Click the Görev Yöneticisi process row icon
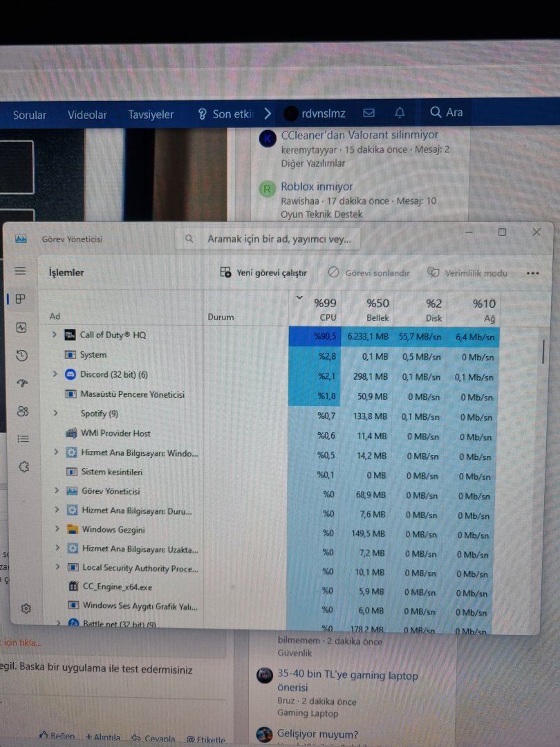This screenshot has width=560, height=747. (72, 491)
